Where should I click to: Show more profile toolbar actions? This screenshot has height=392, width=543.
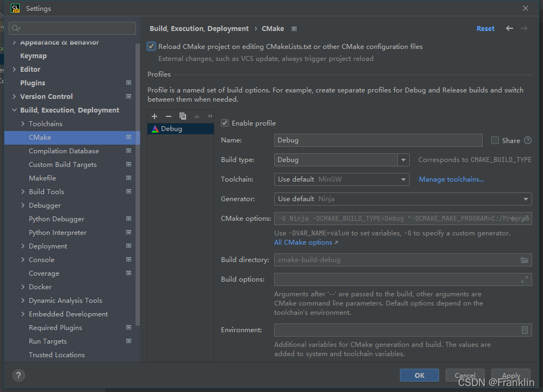pos(210,116)
